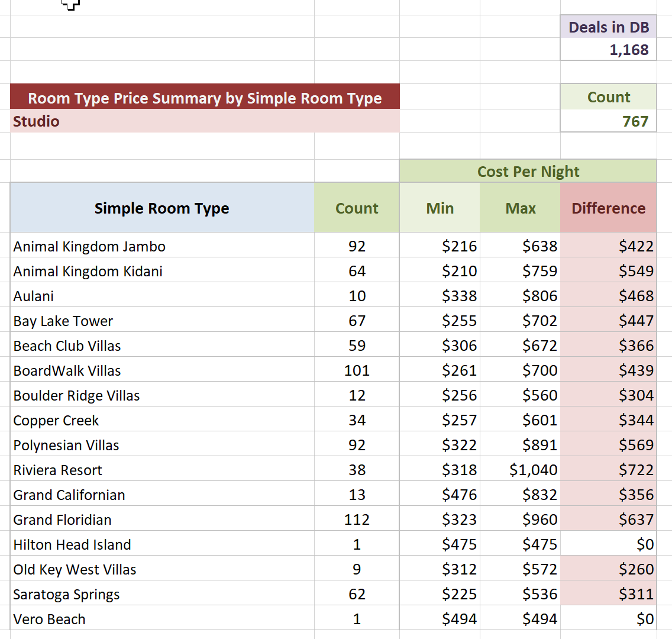Click the pink Studio cell

pyautogui.click(x=205, y=121)
